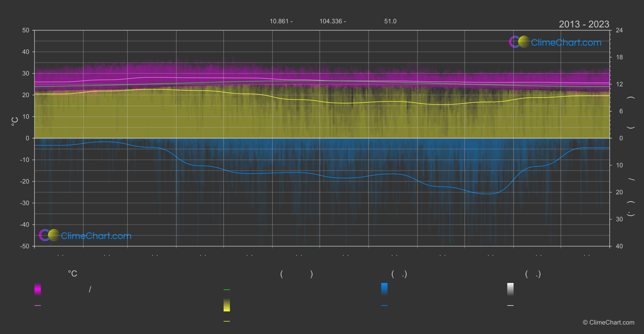Click the ClimeChart.com logo icon at bottom left
The height and width of the screenshot is (334, 644).
point(49,235)
